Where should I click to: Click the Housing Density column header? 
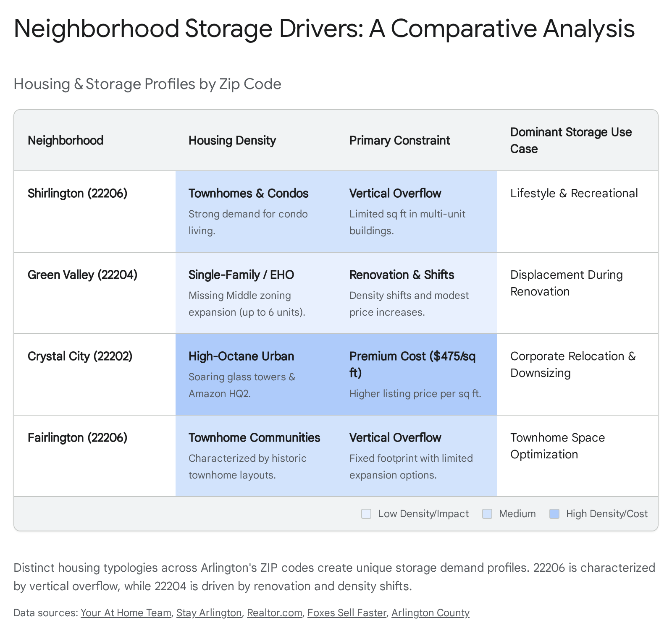click(x=232, y=140)
